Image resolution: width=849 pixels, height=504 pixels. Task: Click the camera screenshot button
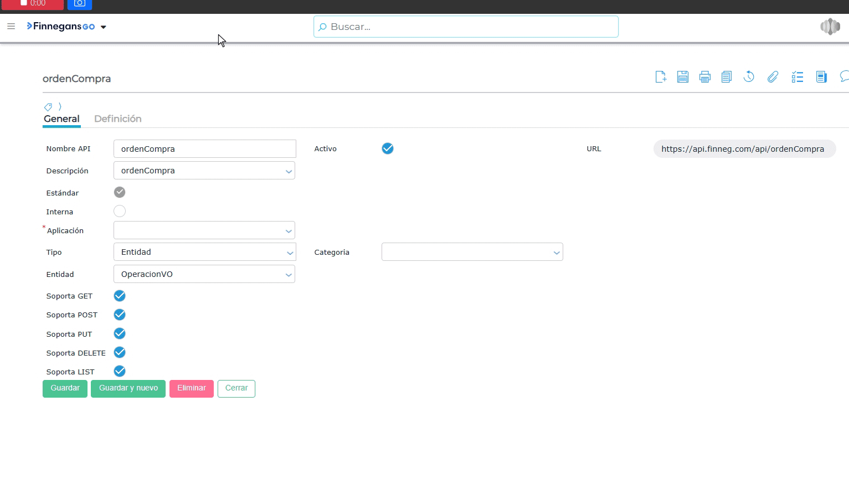coord(80,3)
